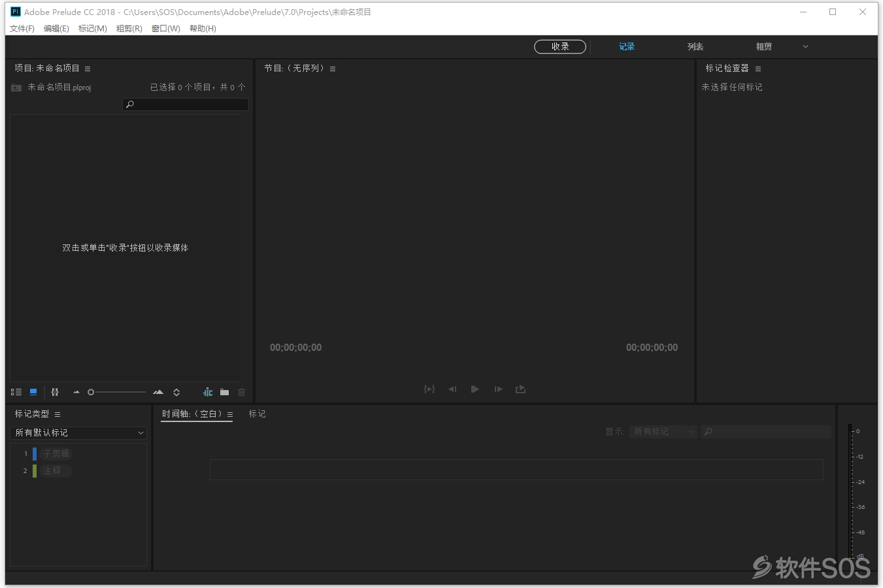Switch project panel to list view
The height and width of the screenshot is (588, 883).
(16, 392)
